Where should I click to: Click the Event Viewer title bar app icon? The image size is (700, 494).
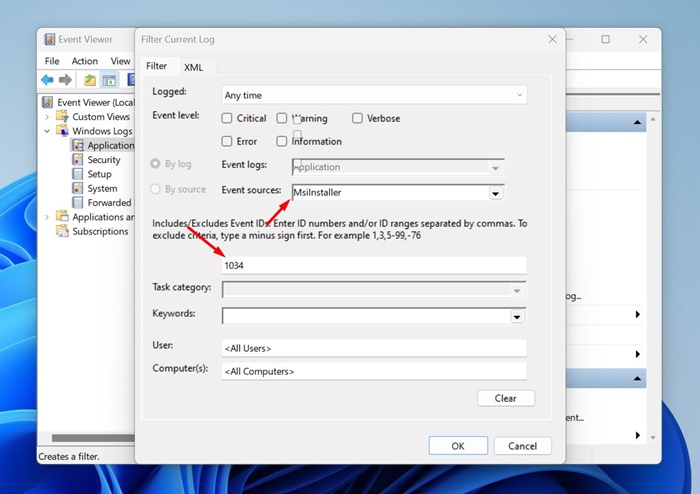pyautogui.click(x=50, y=39)
